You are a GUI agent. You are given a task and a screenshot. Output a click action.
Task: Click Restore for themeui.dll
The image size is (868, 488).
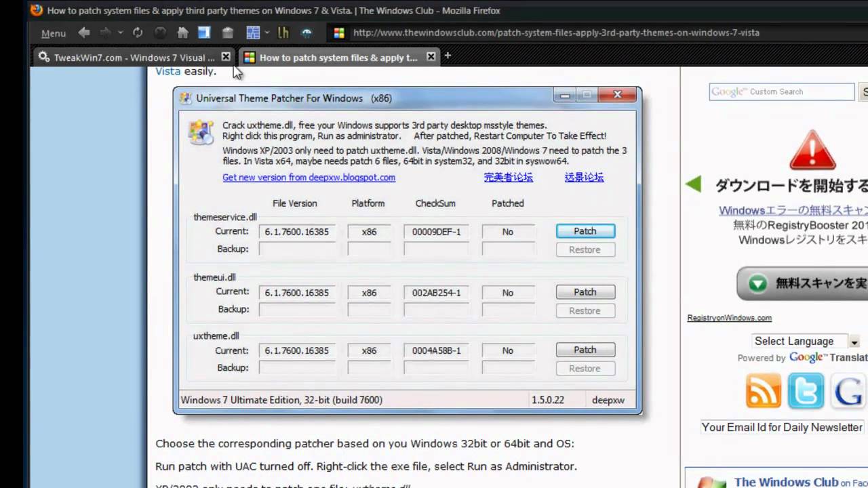585,310
